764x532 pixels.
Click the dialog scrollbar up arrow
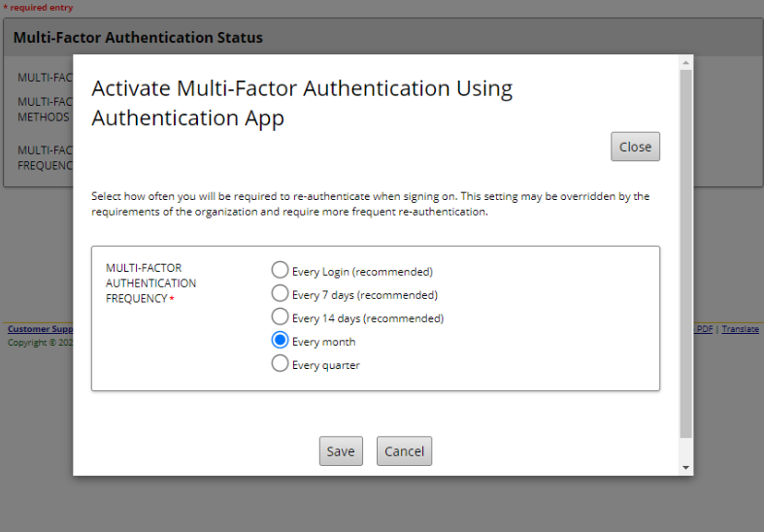click(686, 62)
